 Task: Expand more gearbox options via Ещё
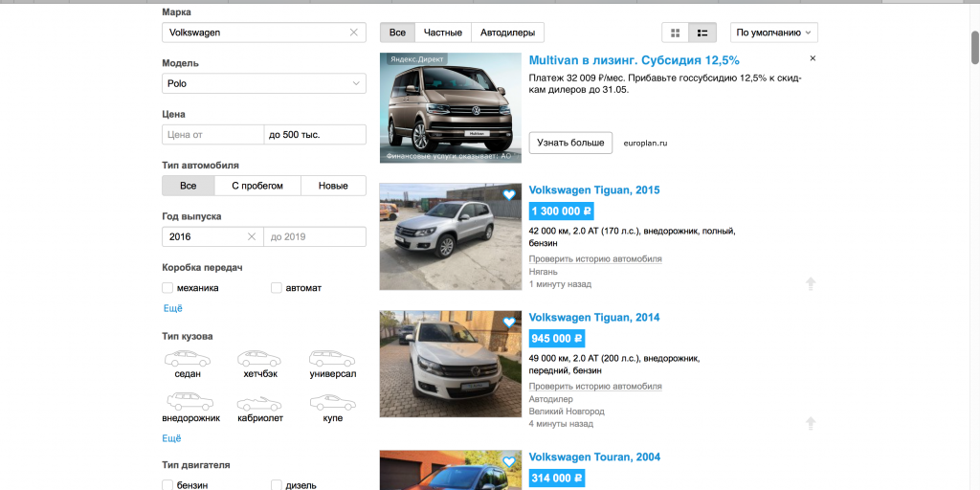coord(172,308)
